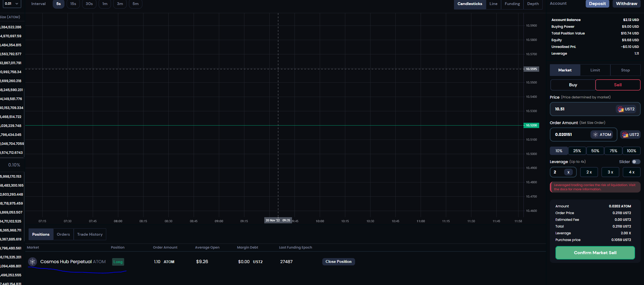Choose 2x leverage preset
Image resolution: width=644 pixels, height=285 pixels.
point(589,172)
